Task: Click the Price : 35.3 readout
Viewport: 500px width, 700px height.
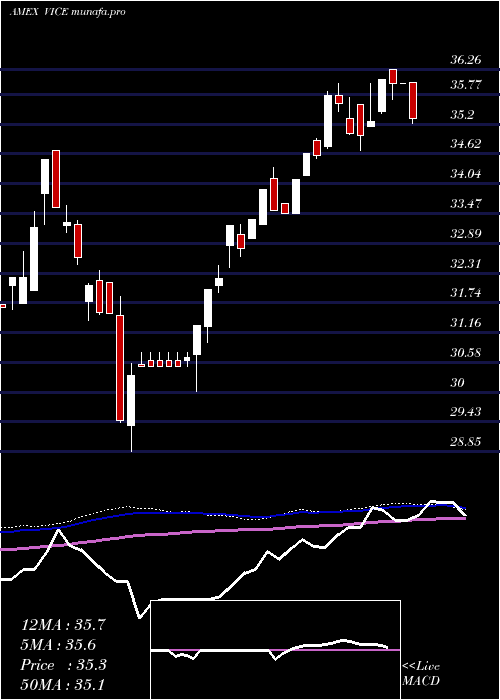Action: coord(63,665)
